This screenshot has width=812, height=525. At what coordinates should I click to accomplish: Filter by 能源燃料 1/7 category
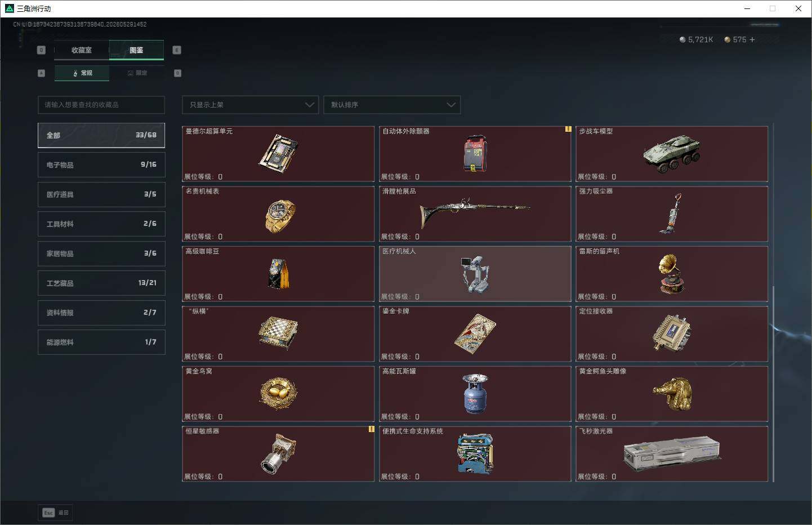(x=101, y=342)
